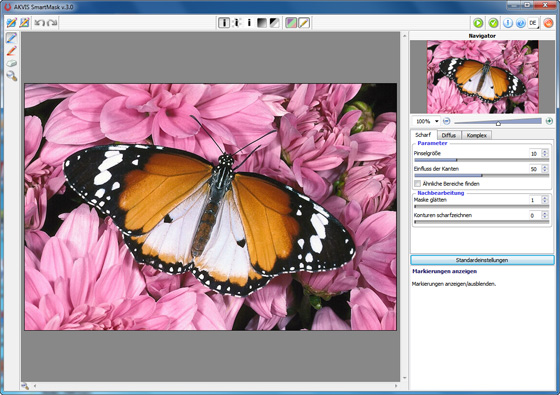The height and width of the screenshot is (395, 560).
Task: Click the Pinselgröße value field
Action: coord(534,154)
